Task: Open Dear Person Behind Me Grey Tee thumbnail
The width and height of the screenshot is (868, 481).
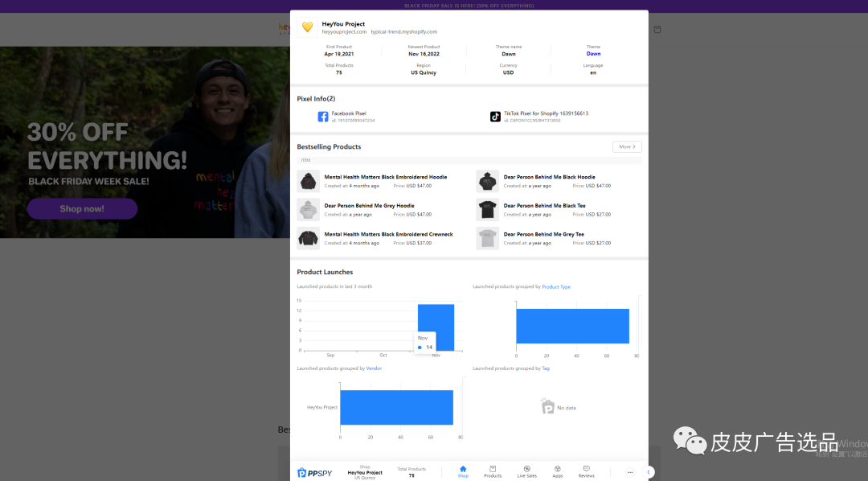Action: [x=488, y=238]
